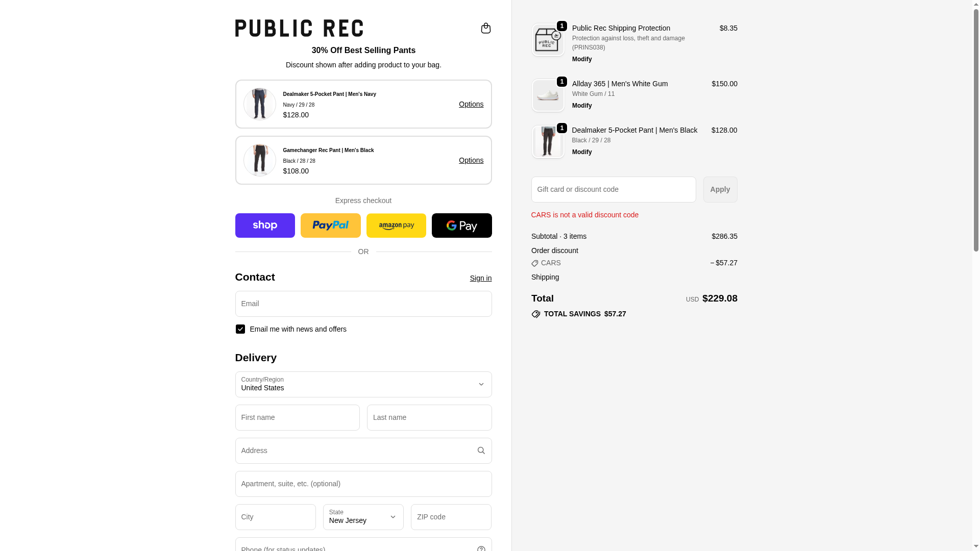This screenshot has height=551, width=980.
Task: Open Options for Dealmaker Navy pant
Action: (x=471, y=104)
